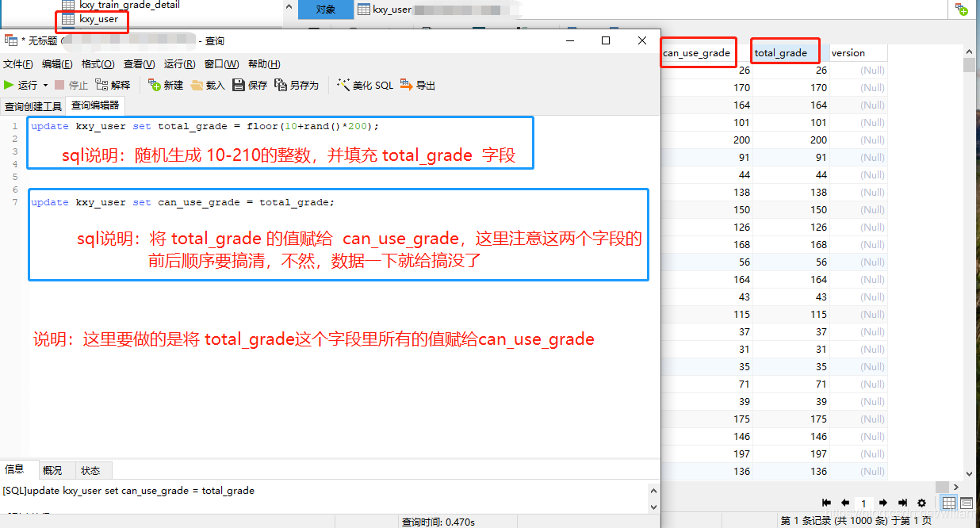Load a SQL file using 载入 icon
980x528 pixels.
210,85
